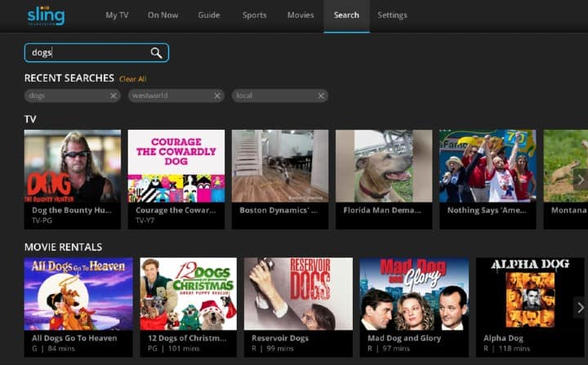588x365 pixels.
Task: Open Courage the Cowardly Dog thumbnail
Action: click(176, 167)
